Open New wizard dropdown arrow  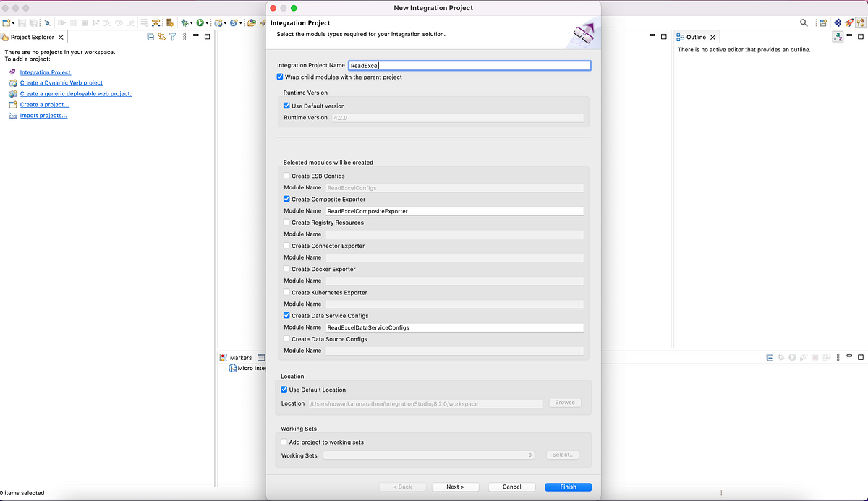[x=14, y=23]
